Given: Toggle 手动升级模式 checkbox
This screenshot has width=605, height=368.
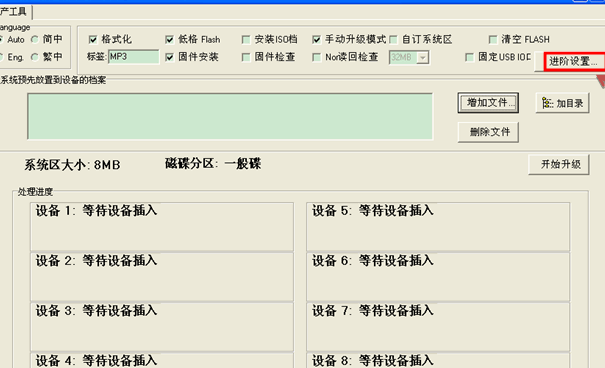Looking at the screenshot, I should point(316,39).
